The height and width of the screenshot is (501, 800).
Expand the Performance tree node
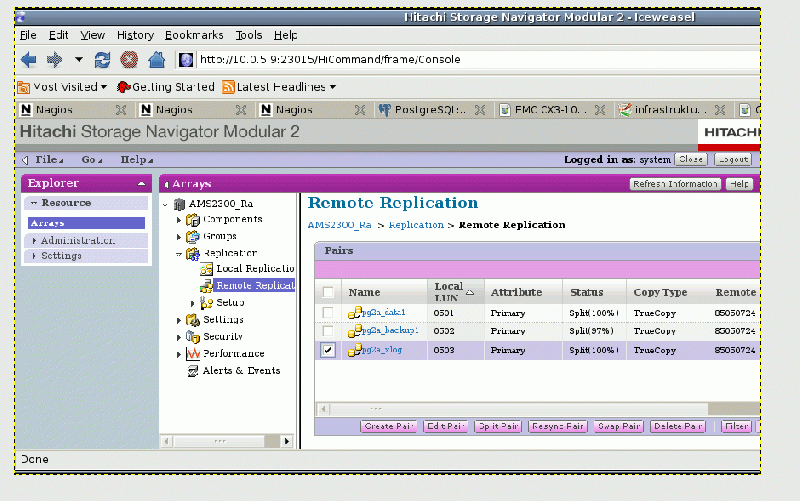pos(179,354)
